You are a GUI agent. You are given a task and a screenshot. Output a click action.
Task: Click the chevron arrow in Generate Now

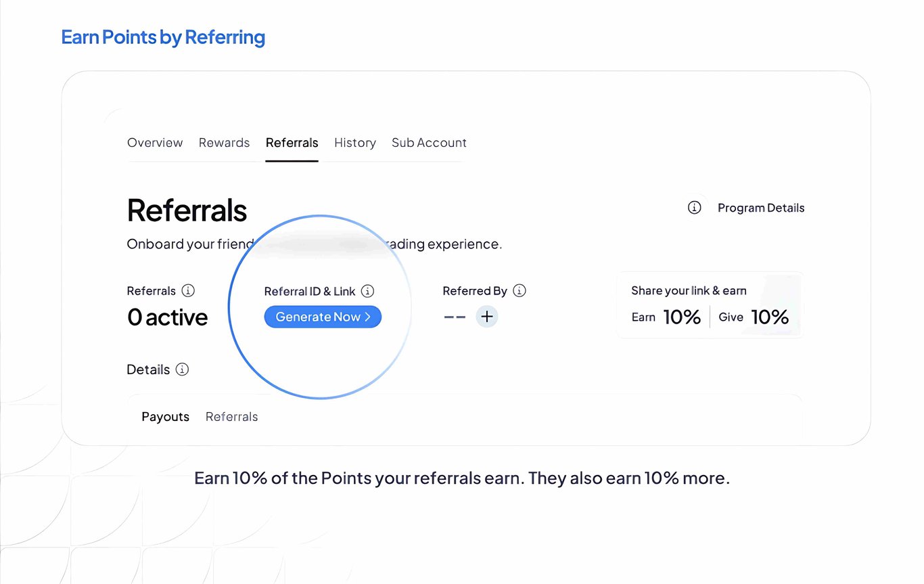click(x=367, y=317)
